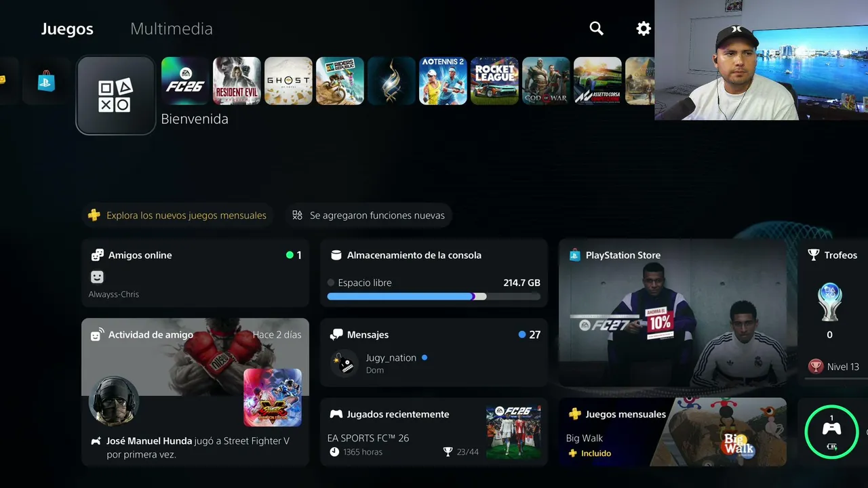Click the 27 unread messages count
This screenshot has width=868, height=488.
click(x=535, y=335)
